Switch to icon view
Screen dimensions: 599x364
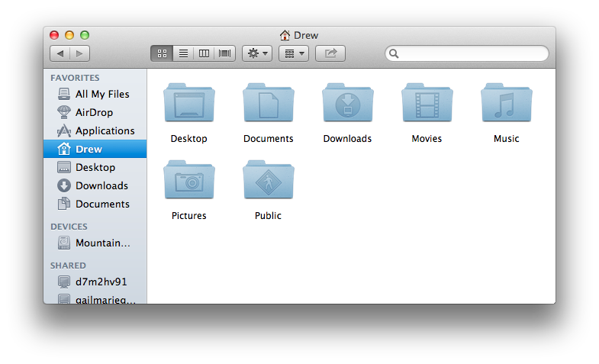[x=162, y=53]
